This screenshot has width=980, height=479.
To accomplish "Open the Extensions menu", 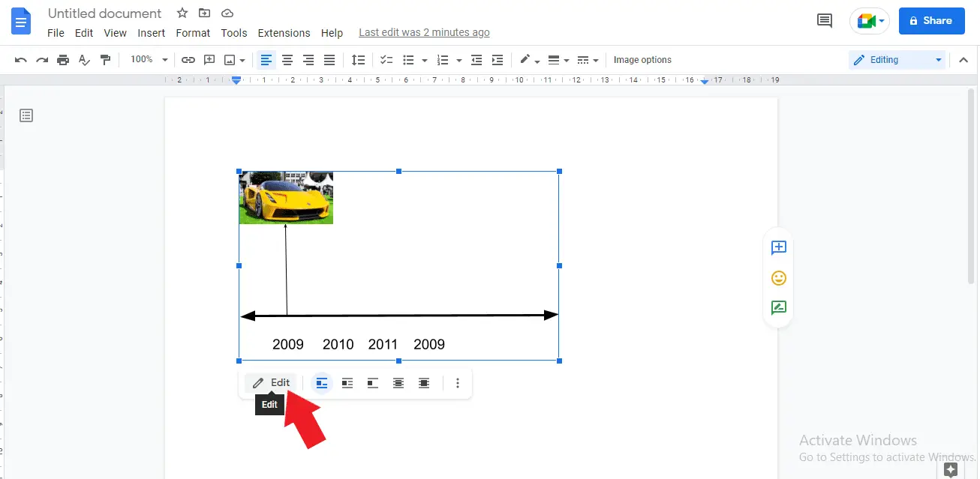I will [x=284, y=33].
